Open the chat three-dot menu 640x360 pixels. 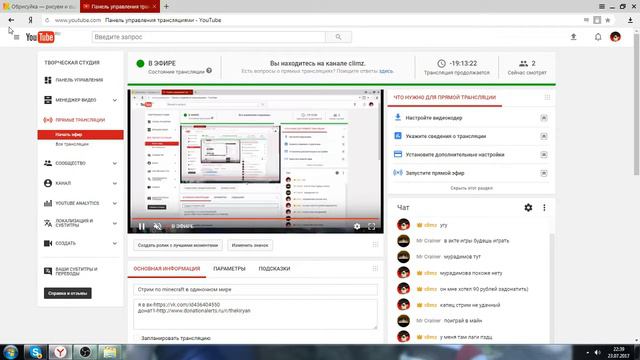(x=544, y=208)
